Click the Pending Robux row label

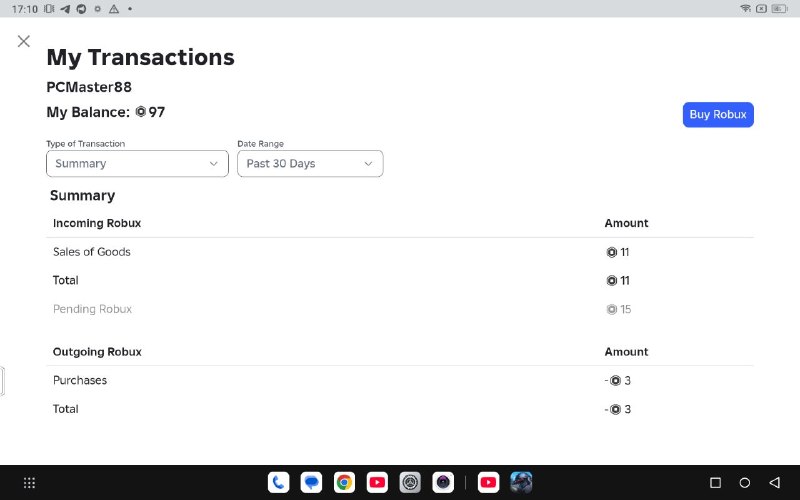(x=92, y=309)
